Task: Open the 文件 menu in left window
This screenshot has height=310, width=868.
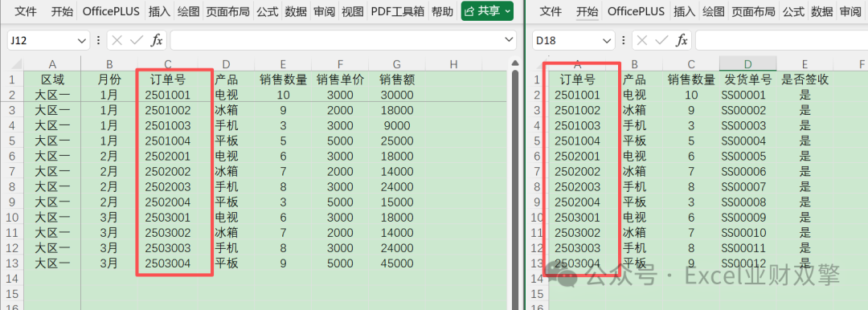Action: pyautogui.click(x=25, y=11)
